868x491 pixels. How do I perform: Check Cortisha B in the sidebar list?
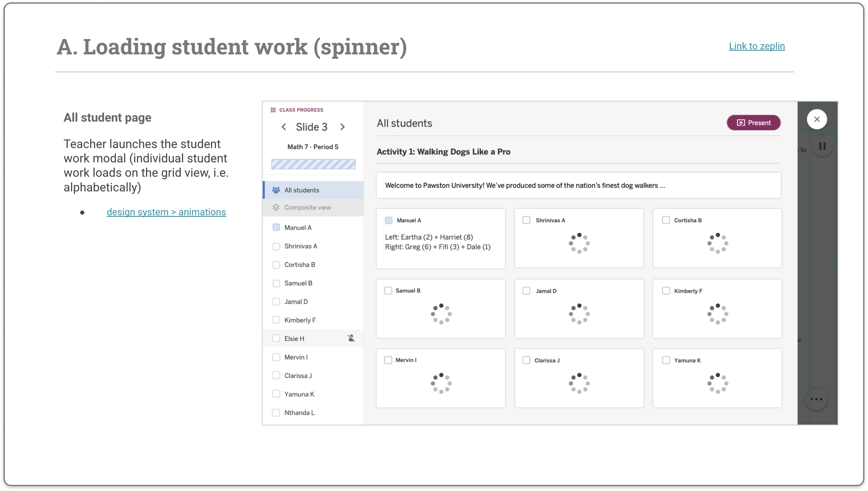pos(276,265)
